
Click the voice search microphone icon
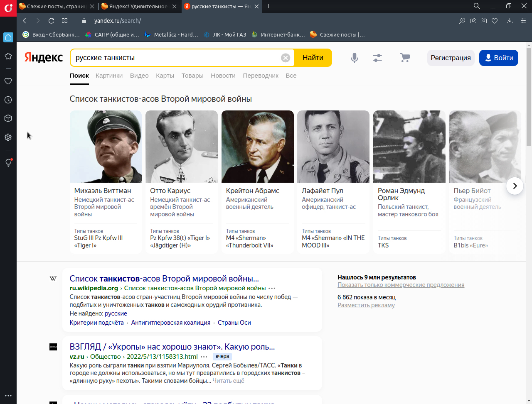click(354, 58)
